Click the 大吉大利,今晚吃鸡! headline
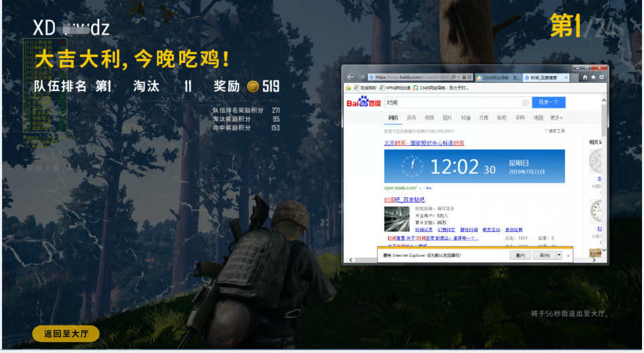 (132, 59)
